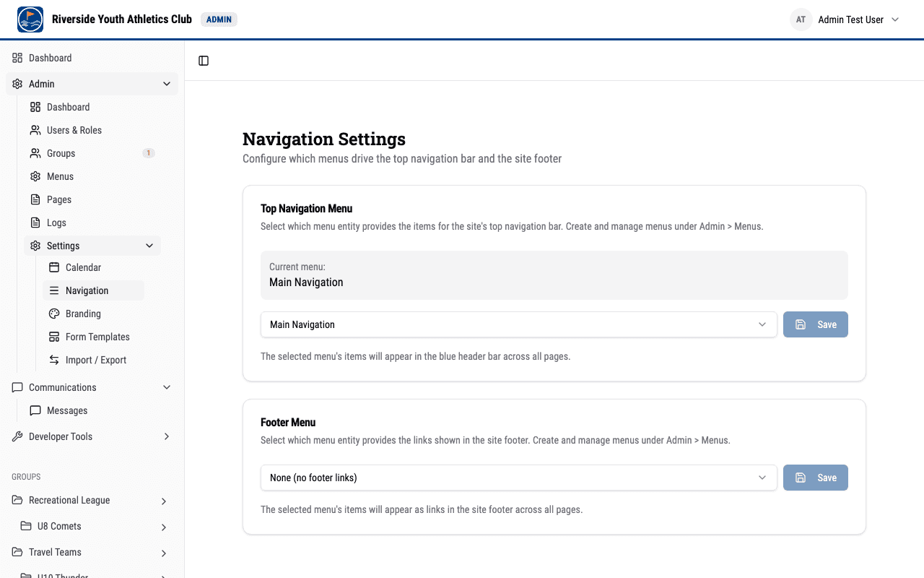This screenshot has height=578, width=924.
Task: Collapse the Communications section chevron
Action: click(x=167, y=387)
